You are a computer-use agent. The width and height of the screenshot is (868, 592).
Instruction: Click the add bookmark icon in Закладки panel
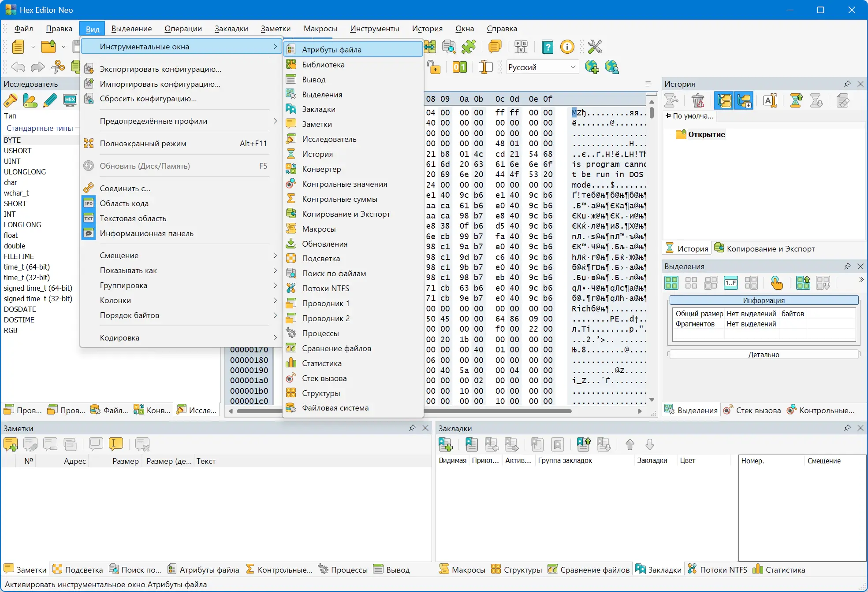(x=445, y=444)
